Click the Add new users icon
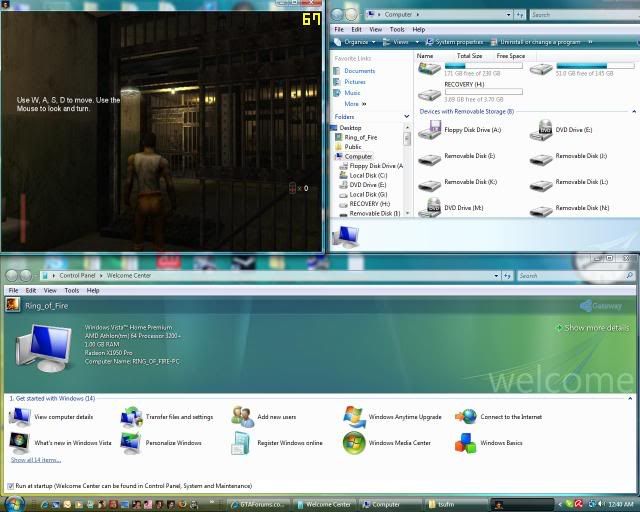The image size is (640, 512). coord(242,416)
